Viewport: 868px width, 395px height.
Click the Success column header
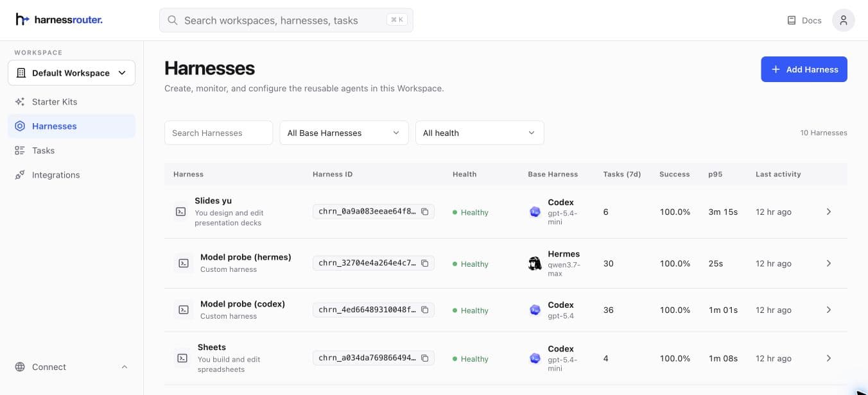coord(675,174)
